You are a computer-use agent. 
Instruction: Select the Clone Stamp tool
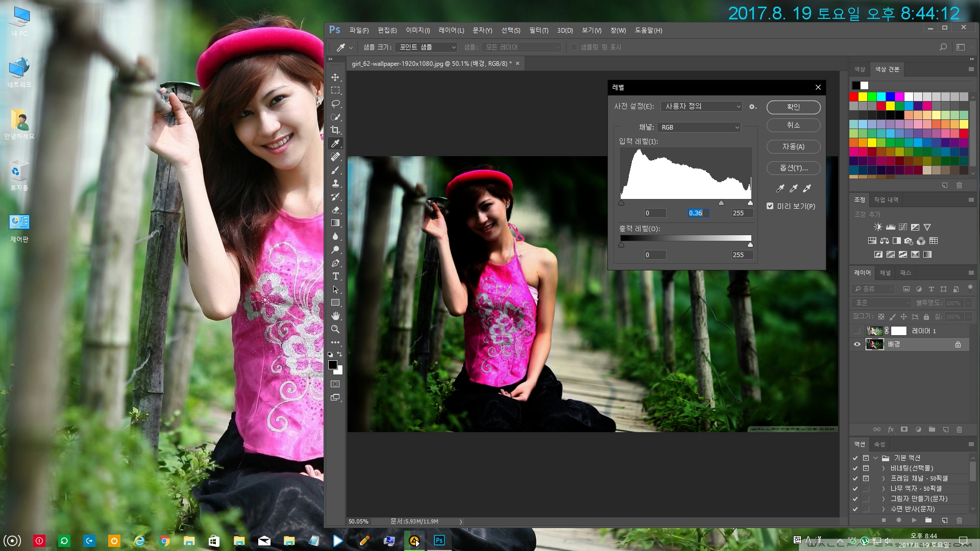click(335, 183)
